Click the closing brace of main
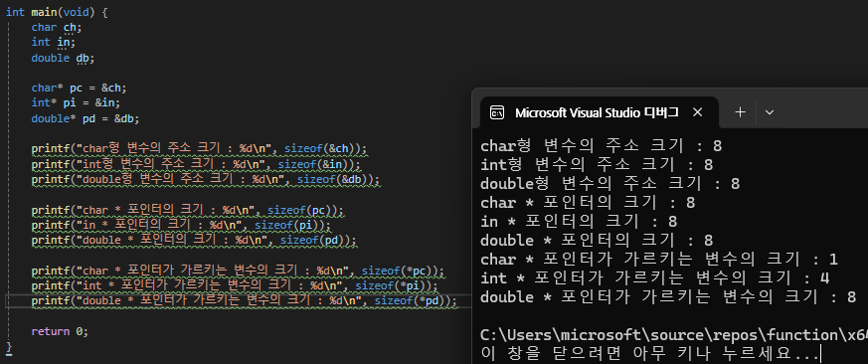This screenshot has width=868, height=364. click(x=9, y=347)
